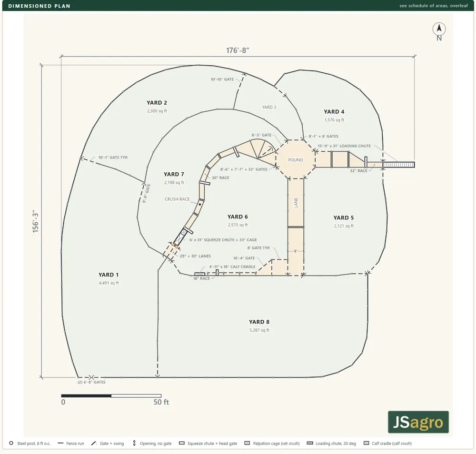Viewport: 476px width, 454px height.
Task: Click the DIMENSIONED PLAN header title
Action: pos(39,6)
